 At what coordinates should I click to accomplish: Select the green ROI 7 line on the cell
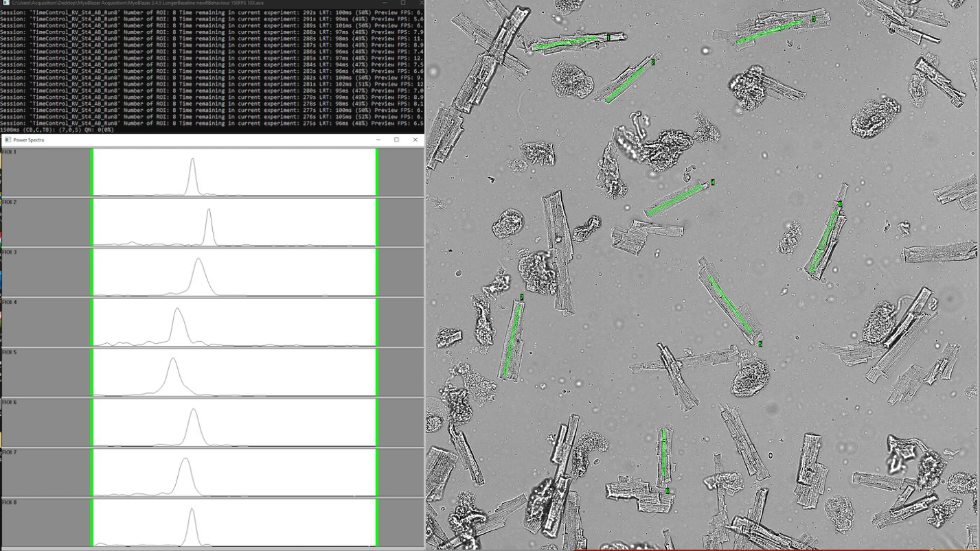pyautogui.click(x=512, y=340)
